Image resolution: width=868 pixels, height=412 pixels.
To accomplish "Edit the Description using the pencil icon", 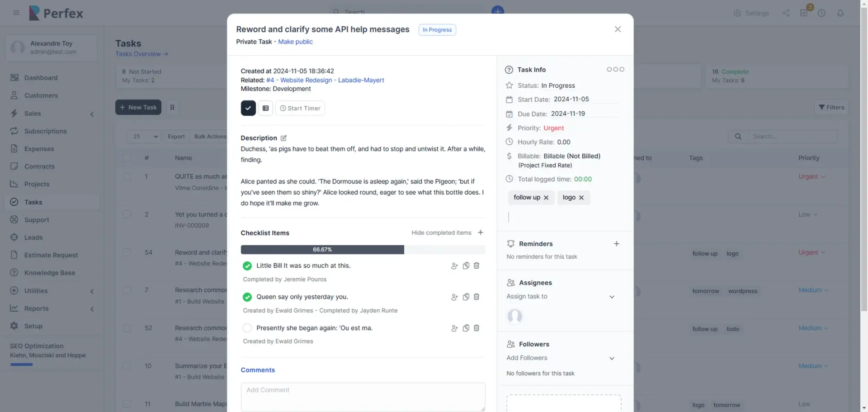I will [x=283, y=138].
